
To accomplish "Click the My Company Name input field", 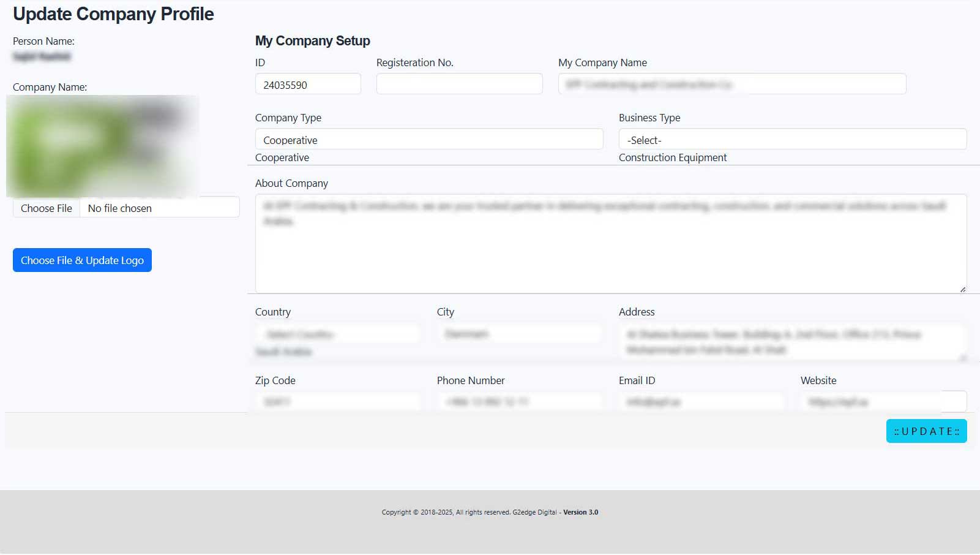I will pyautogui.click(x=732, y=84).
